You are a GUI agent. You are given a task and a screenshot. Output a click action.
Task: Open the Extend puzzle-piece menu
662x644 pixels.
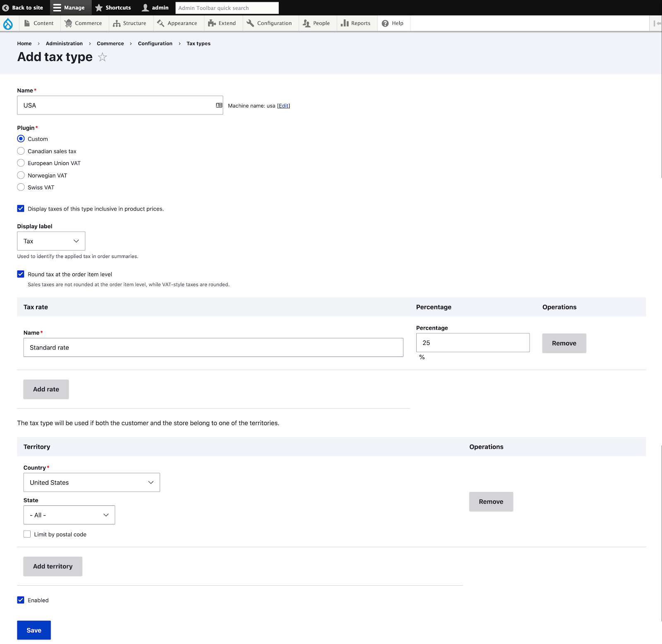pos(222,23)
